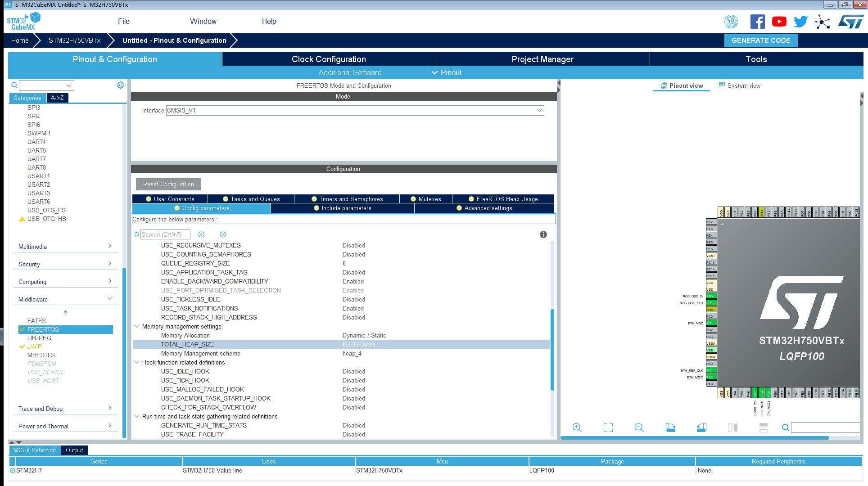Zoom out of the pinout view
868x486 pixels.
tap(639, 427)
